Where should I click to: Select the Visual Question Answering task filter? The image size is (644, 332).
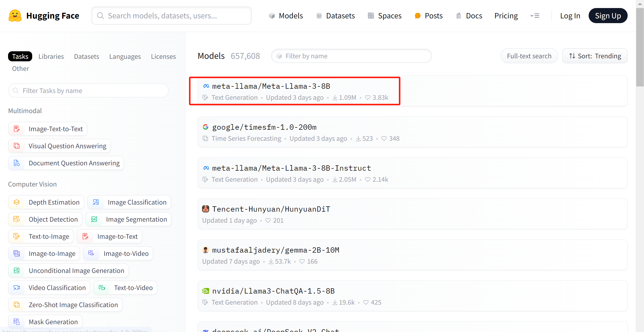[60, 146]
